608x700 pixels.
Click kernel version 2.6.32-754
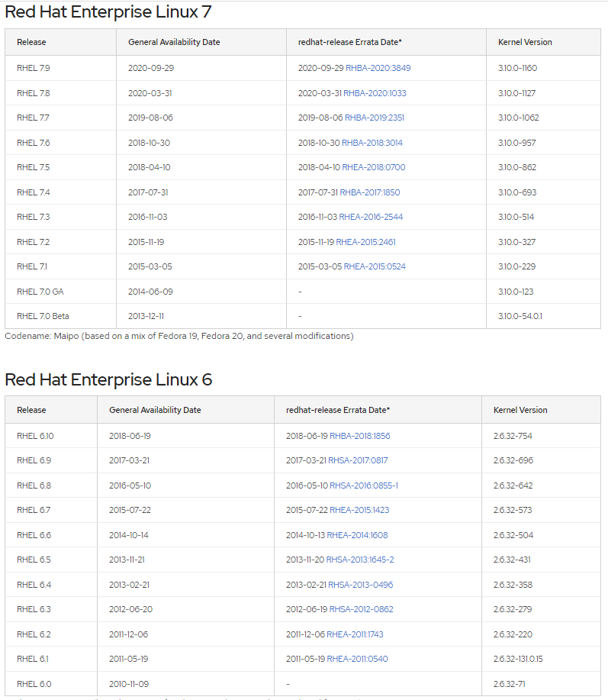(513, 436)
